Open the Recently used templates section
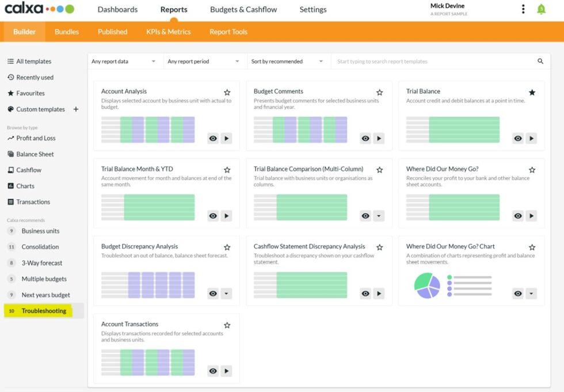This screenshot has width=564, height=392. pyautogui.click(x=35, y=77)
